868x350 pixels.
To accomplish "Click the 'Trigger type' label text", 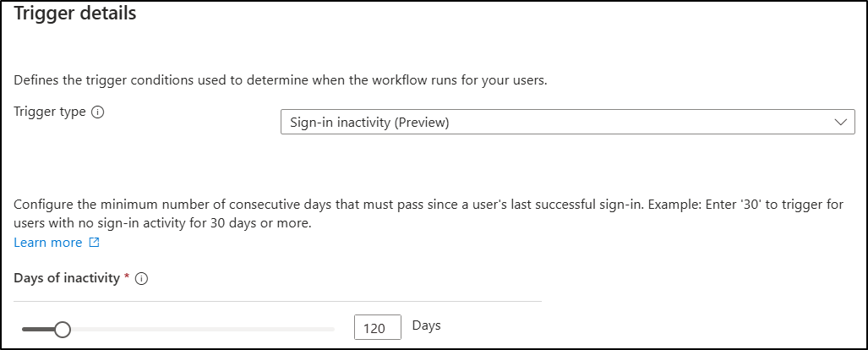I will (50, 112).
